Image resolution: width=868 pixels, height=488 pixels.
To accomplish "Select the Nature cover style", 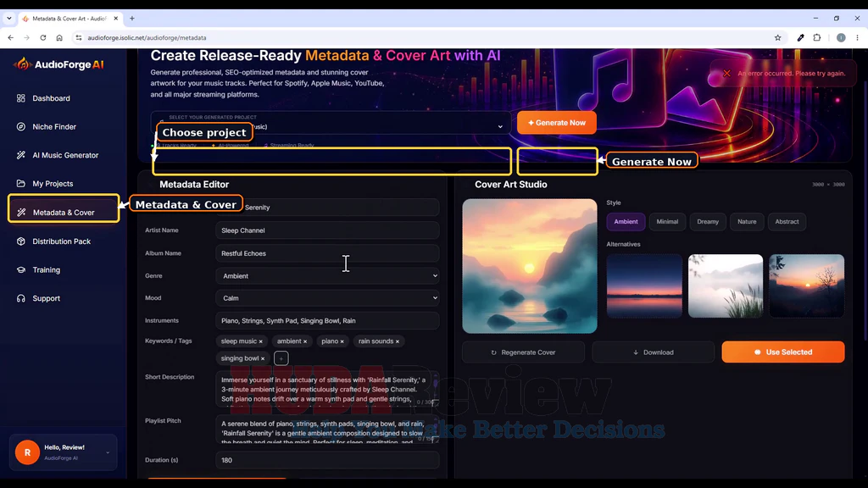I will (x=747, y=221).
